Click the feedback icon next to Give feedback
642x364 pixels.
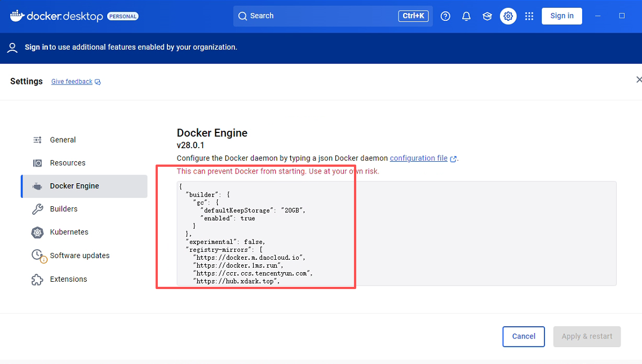(98, 82)
